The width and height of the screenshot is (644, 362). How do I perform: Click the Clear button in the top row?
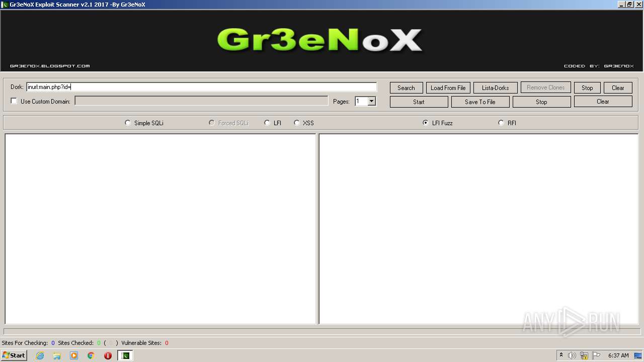pos(618,87)
